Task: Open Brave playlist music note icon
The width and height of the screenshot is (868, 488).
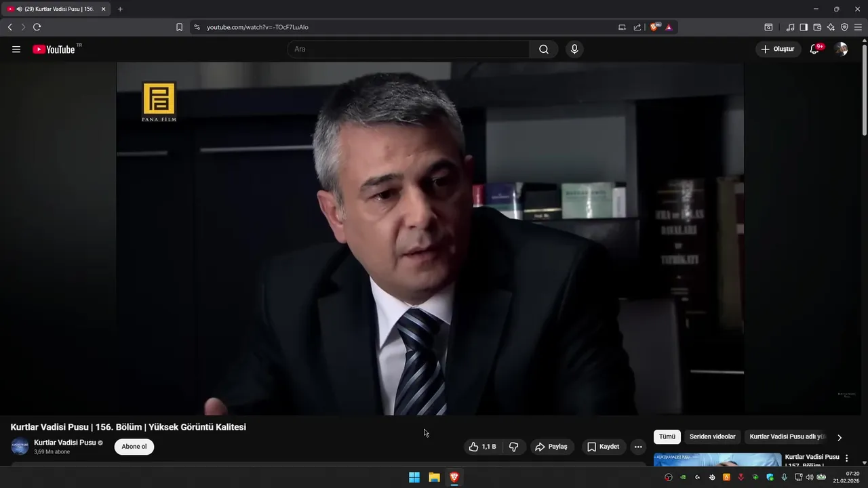Action: (x=790, y=27)
